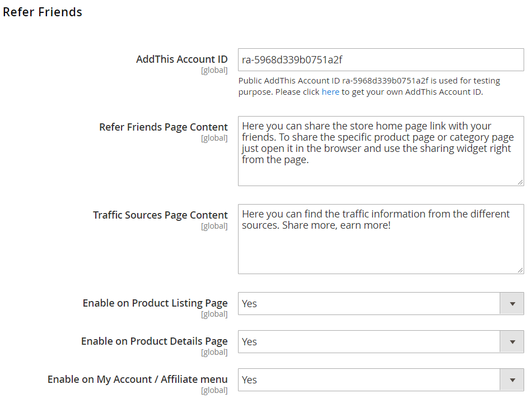Open the My Account / Affiliate menu select box
This screenshot has height=398, width=532.
[381, 380]
